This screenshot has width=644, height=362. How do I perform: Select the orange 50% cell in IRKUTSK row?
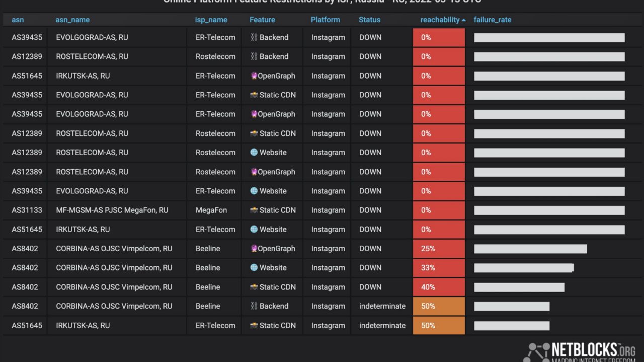click(439, 325)
